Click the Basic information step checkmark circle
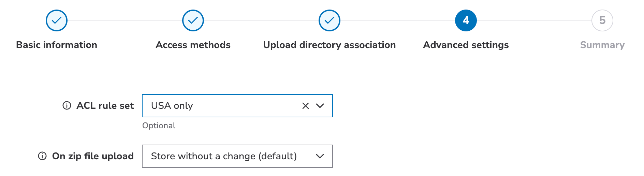The height and width of the screenshot is (176, 644). 57,20
